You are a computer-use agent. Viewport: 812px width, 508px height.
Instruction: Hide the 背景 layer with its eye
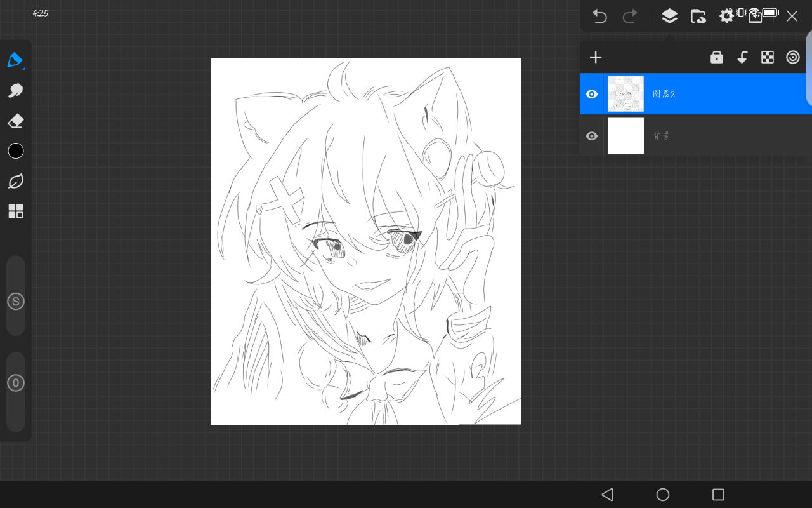click(x=592, y=136)
